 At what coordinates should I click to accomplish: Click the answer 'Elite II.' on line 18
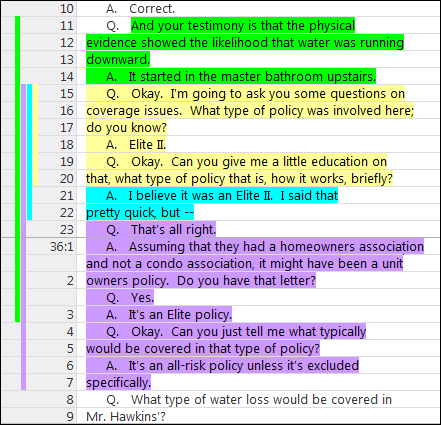pos(147,145)
